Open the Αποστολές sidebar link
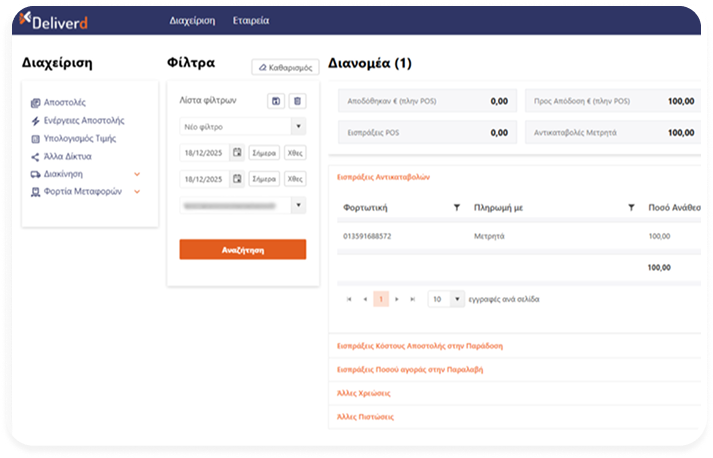Viewport: 713px width, 458px height. coord(65,103)
